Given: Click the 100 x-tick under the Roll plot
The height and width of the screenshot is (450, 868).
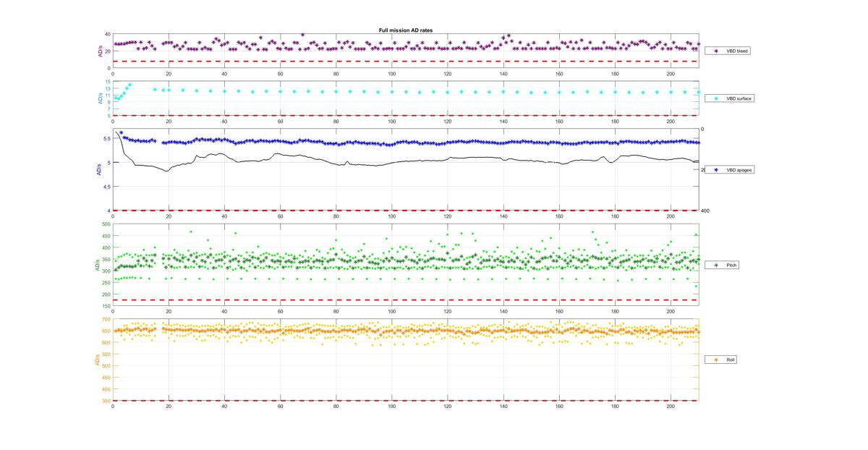Looking at the screenshot, I should [392, 406].
